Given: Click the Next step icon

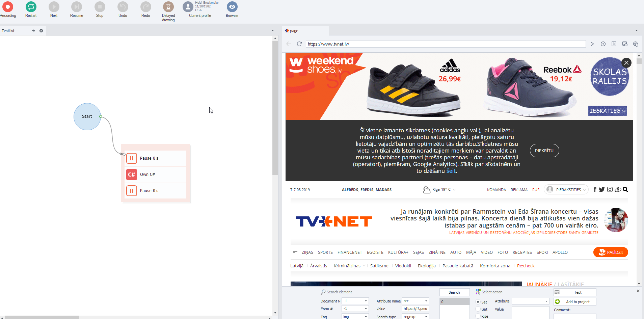Looking at the screenshot, I should coord(54,7).
